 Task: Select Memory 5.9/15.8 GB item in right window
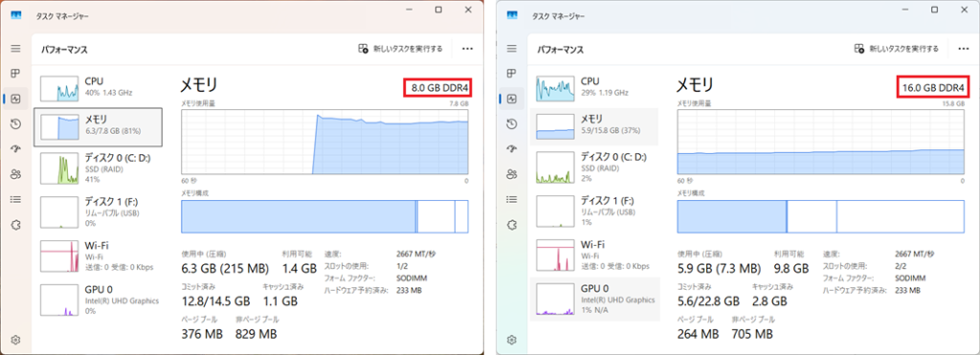pos(593,126)
